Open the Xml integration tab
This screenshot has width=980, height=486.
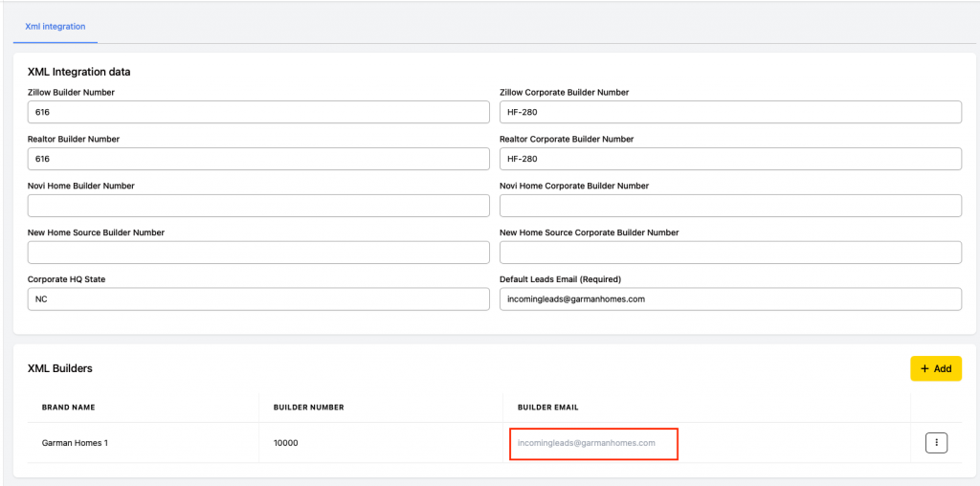coord(55,27)
